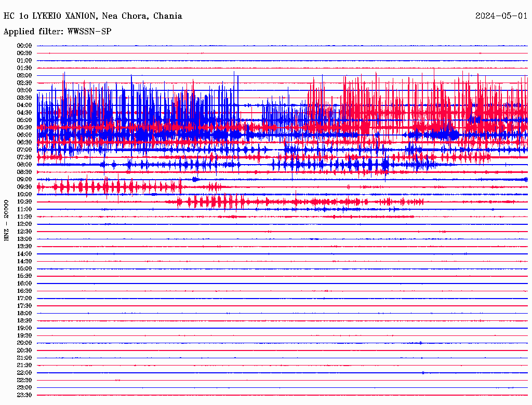Select the '08:30' time label
Viewport: 532px width, 405px height.
click(x=24, y=172)
